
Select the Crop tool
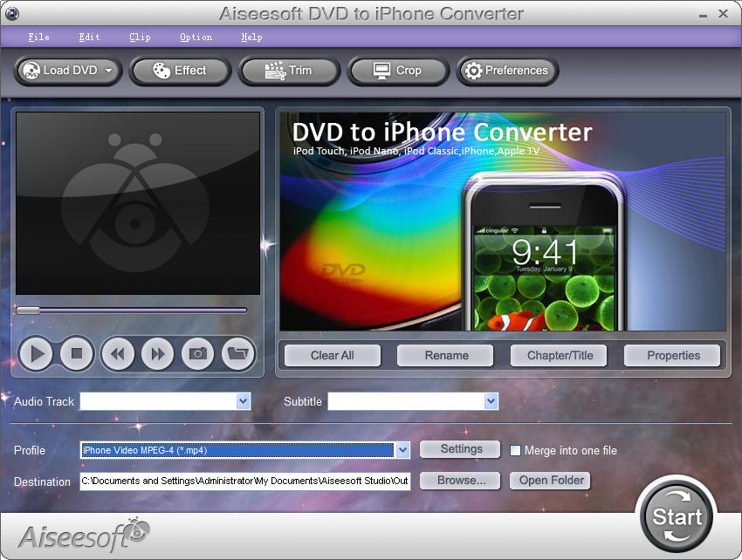(x=398, y=71)
